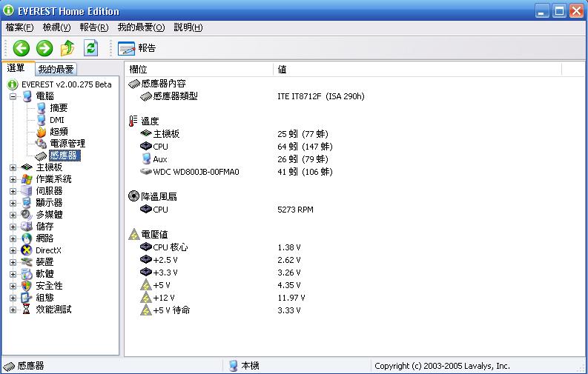588x374 pixels.
Task: Expand the 作業系統 tree node
Action: click(13, 179)
